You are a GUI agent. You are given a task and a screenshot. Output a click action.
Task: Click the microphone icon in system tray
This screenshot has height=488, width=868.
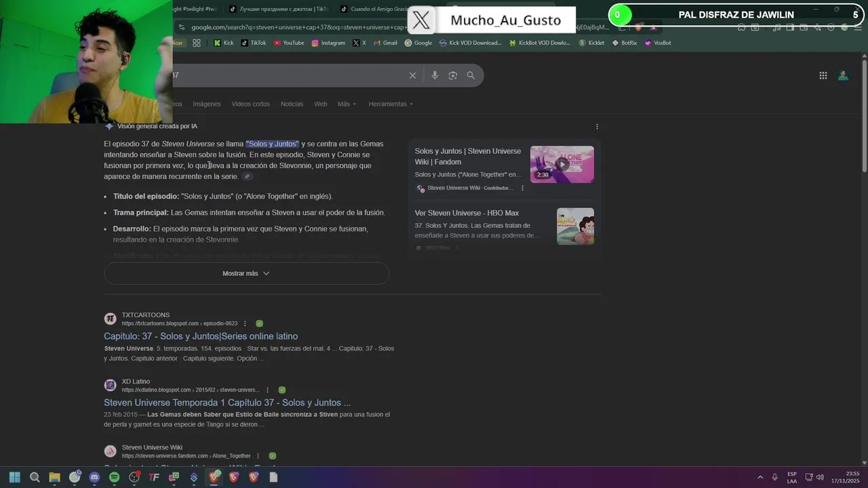click(x=774, y=477)
